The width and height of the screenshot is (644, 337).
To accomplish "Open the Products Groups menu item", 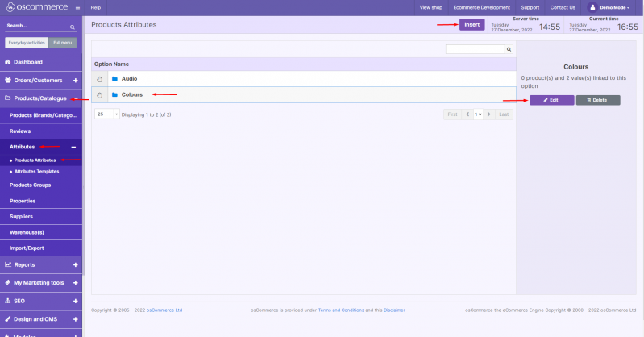I will tap(30, 185).
